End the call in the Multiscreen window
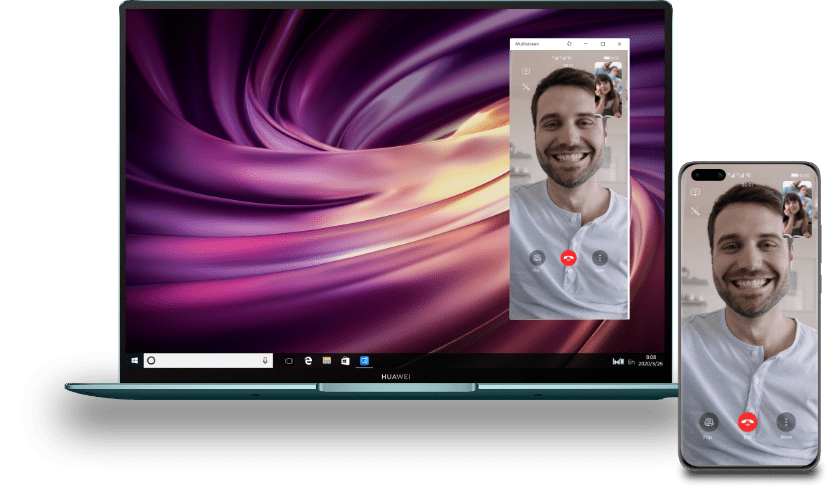Viewport: 832px width, 491px height. point(569,257)
